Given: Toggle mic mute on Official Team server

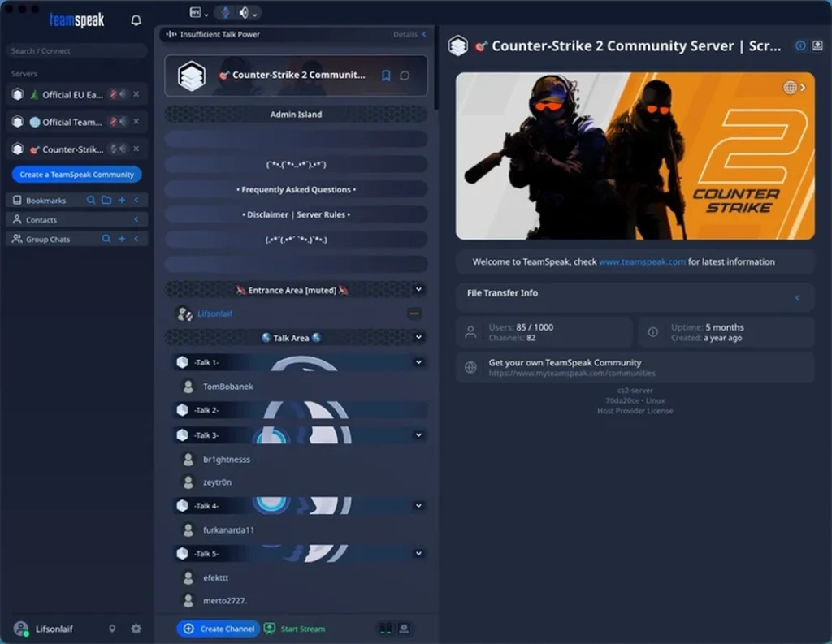Looking at the screenshot, I should [x=113, y=122].
